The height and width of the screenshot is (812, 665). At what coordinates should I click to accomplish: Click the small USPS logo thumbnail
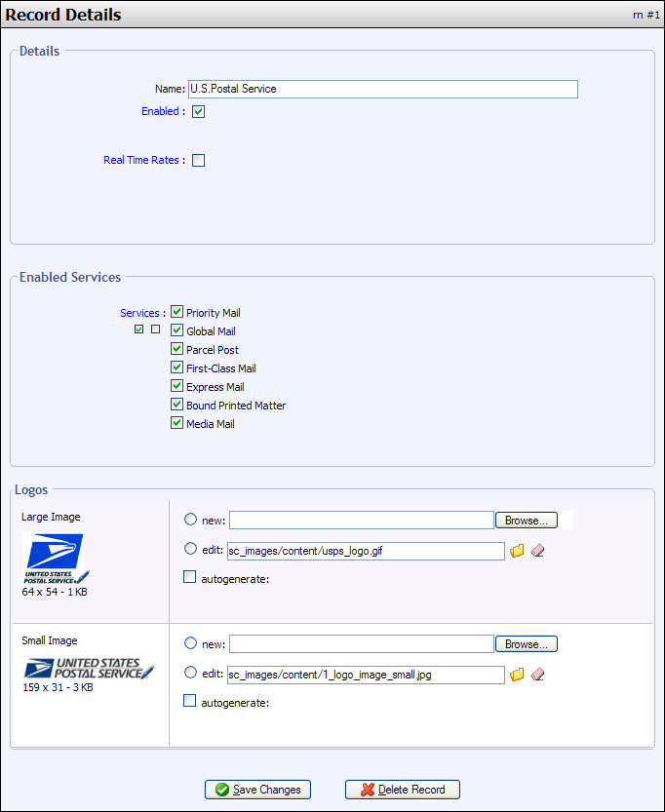[87, 669]
